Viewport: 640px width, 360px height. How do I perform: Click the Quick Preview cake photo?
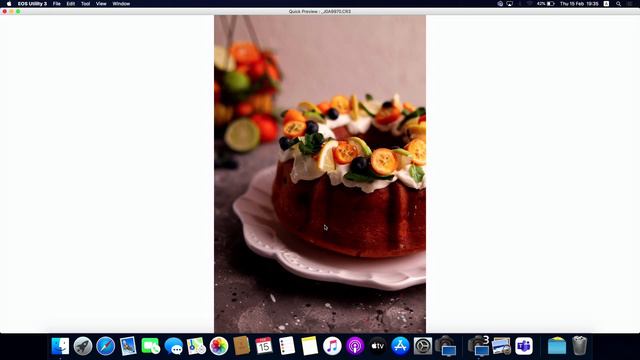pyautogui.click(x=320, y=174)
